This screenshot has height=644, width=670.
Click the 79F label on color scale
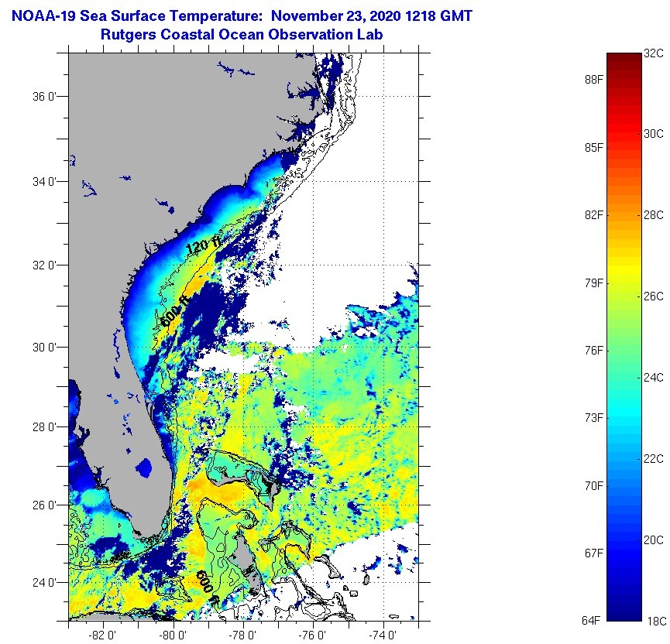594,283
